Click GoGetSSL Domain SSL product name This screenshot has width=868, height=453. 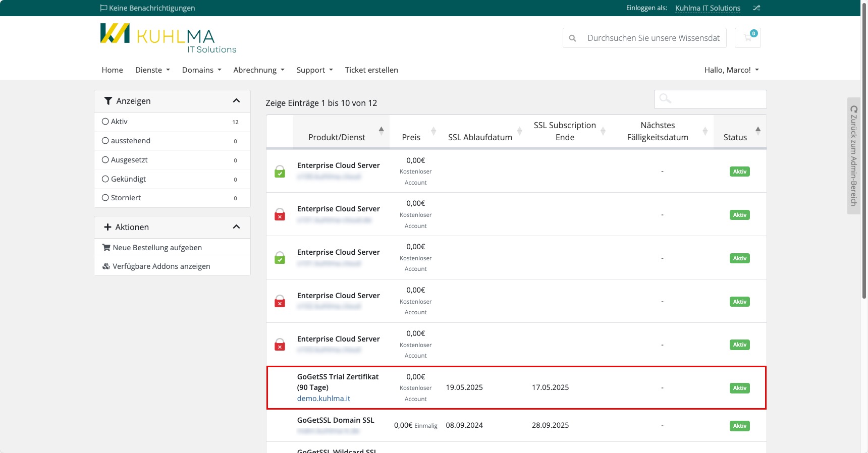tap(336, 420)
